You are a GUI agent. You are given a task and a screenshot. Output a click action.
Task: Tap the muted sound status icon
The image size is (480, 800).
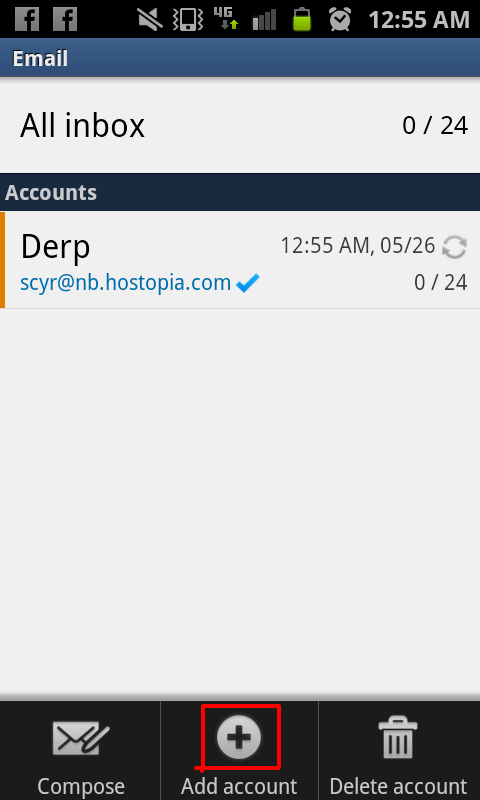pos(150,19)
